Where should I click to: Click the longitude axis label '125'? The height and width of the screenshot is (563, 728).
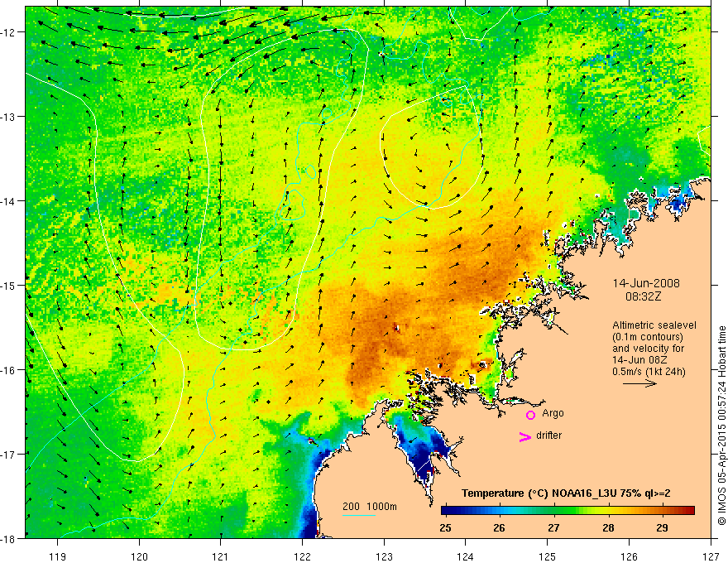(x=548, y=556)
